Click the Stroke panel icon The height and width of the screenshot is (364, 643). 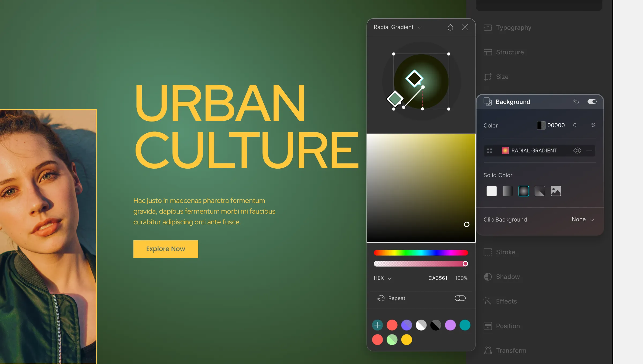pos(488,252)
